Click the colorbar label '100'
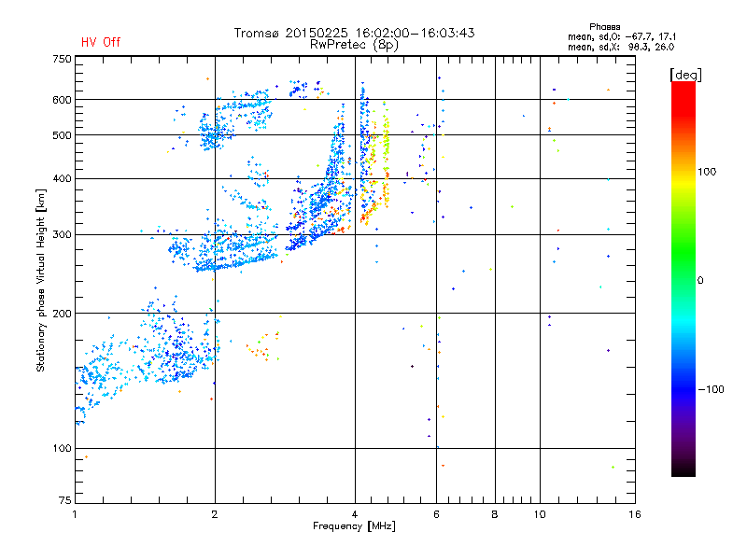This screenshot has width=747, height=560. (707, 172)
